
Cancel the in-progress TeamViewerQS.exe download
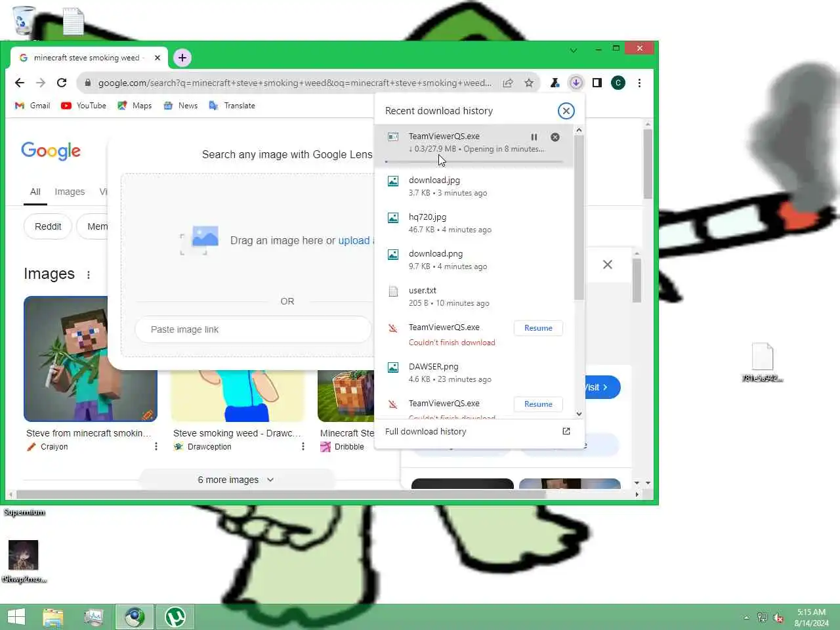(x=555, y=137)
